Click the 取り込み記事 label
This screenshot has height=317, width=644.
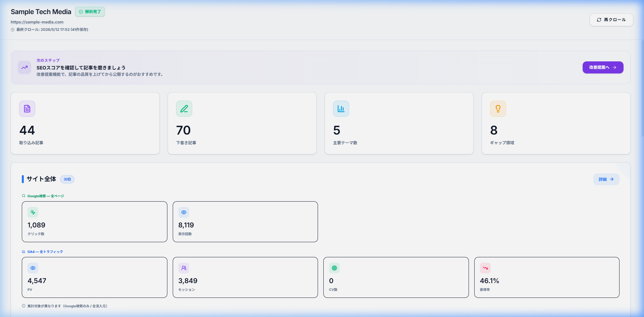tap(31, 143)
